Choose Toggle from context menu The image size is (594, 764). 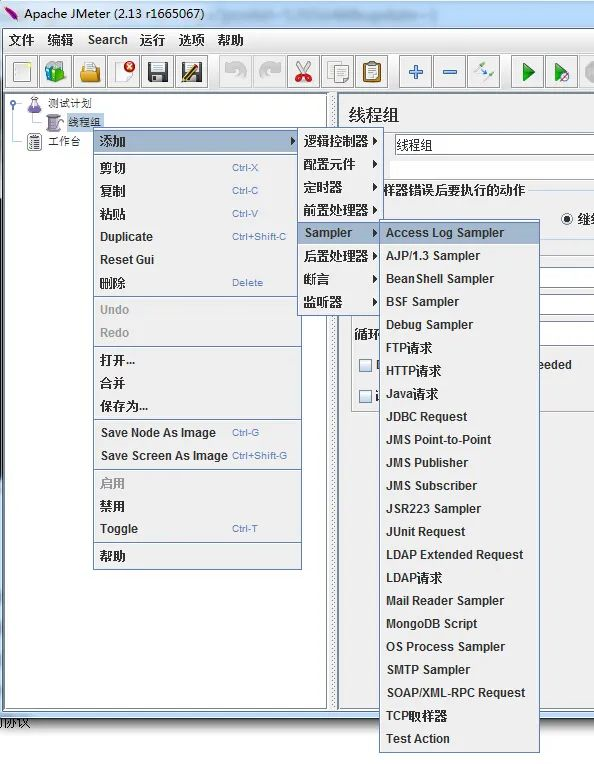point(197,529)
